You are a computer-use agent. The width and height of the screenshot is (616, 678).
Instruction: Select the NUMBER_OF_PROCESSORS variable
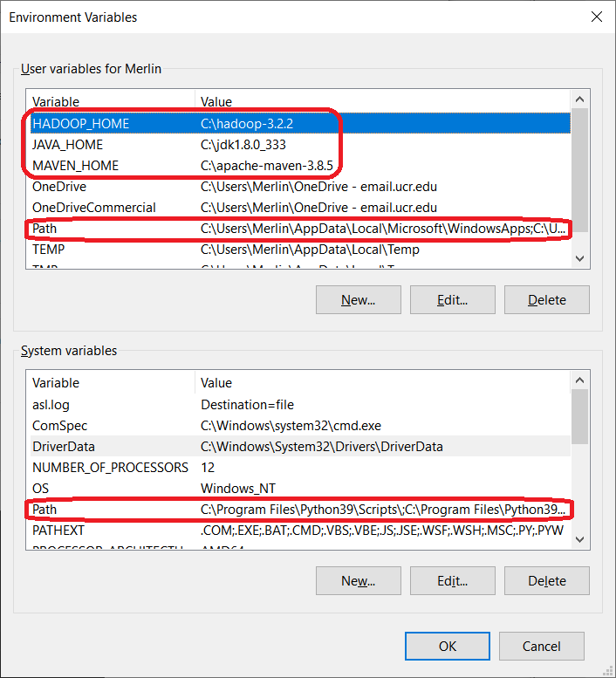pos(300,468)
